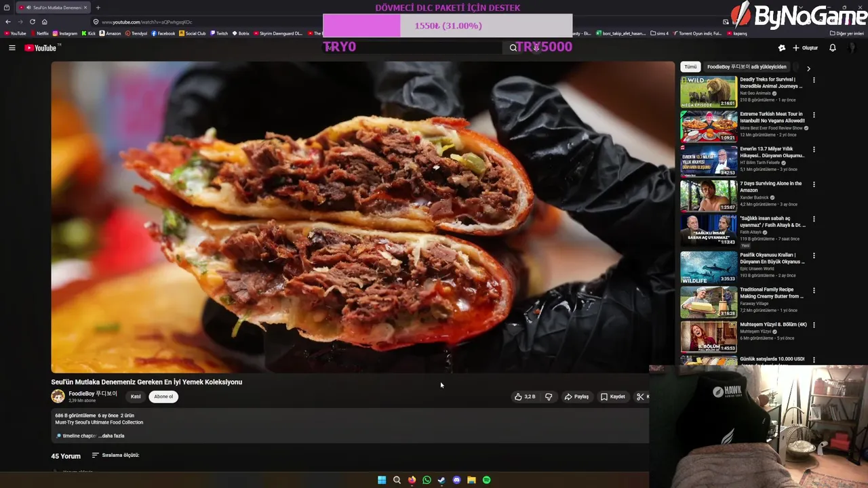Open options menu for Pasifik Okyanusu video

[814, 256]
